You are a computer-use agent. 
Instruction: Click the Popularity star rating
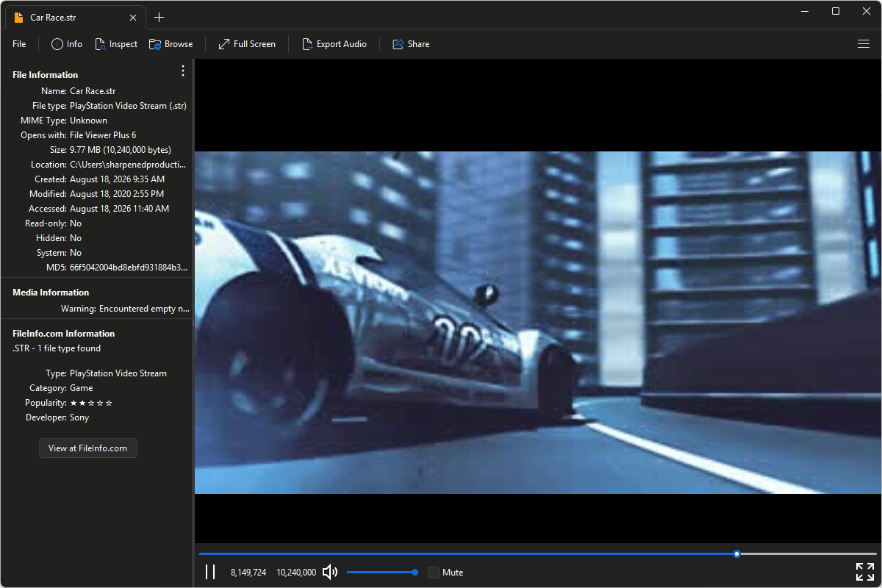pos(91,403)
